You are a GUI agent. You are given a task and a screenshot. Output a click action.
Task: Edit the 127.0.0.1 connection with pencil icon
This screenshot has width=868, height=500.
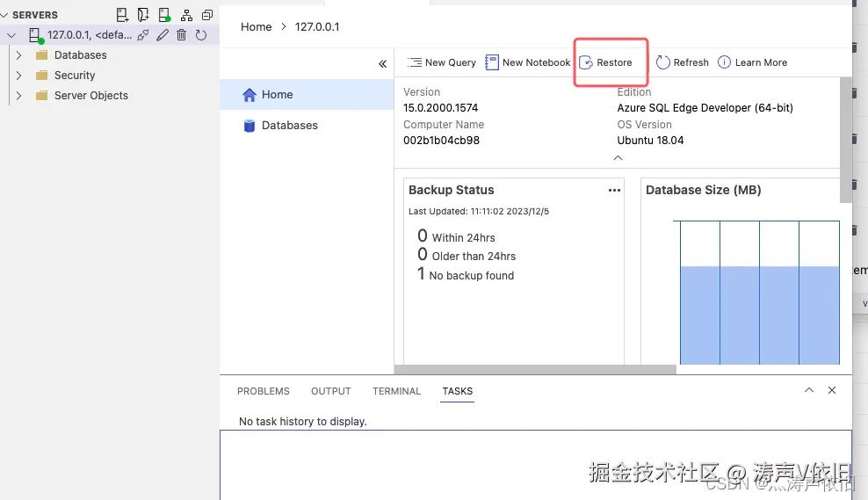163,35
